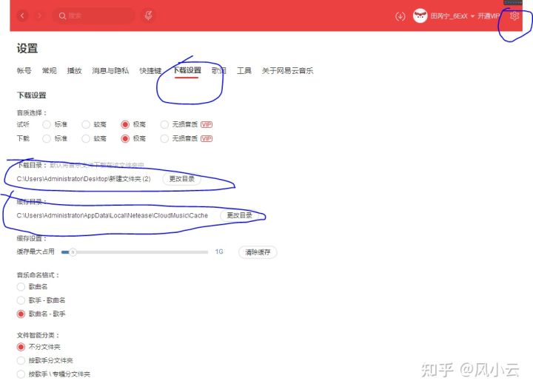
Task: Select 较高 quality for 下载
Action: click(86, 138)
